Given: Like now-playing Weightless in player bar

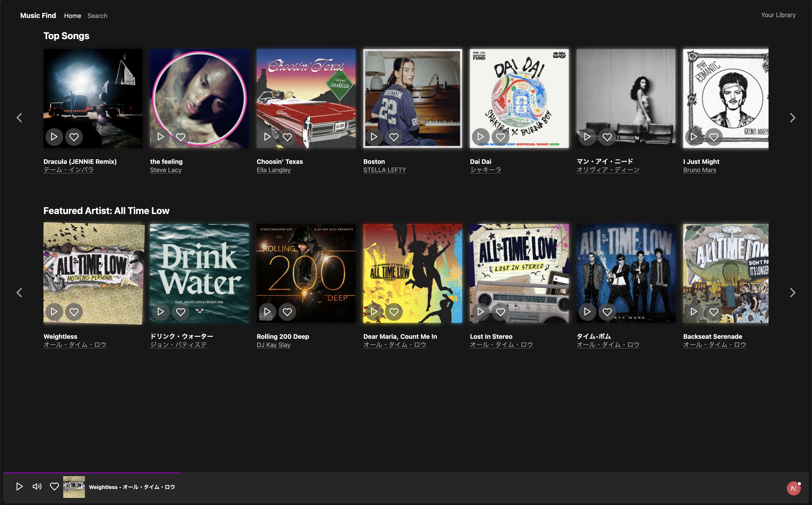Looking at the screenshot, I should [x=55, y=487].
